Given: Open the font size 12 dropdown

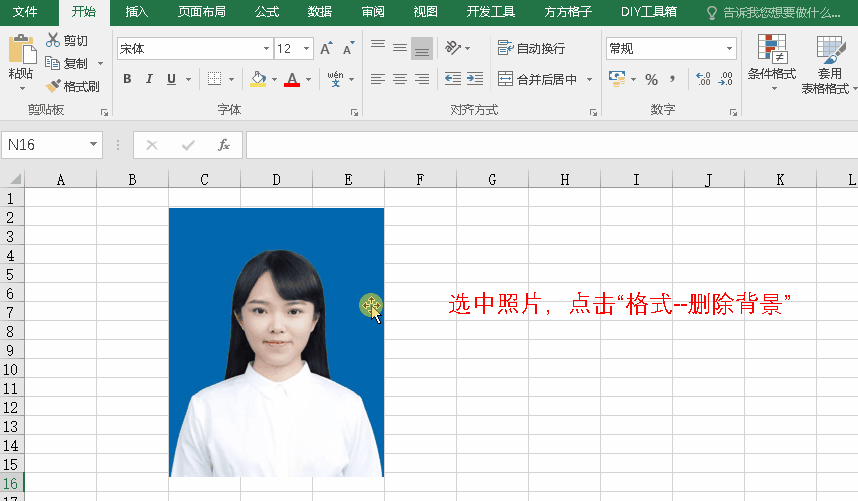Looking at the screenshot, I should 306,49.
